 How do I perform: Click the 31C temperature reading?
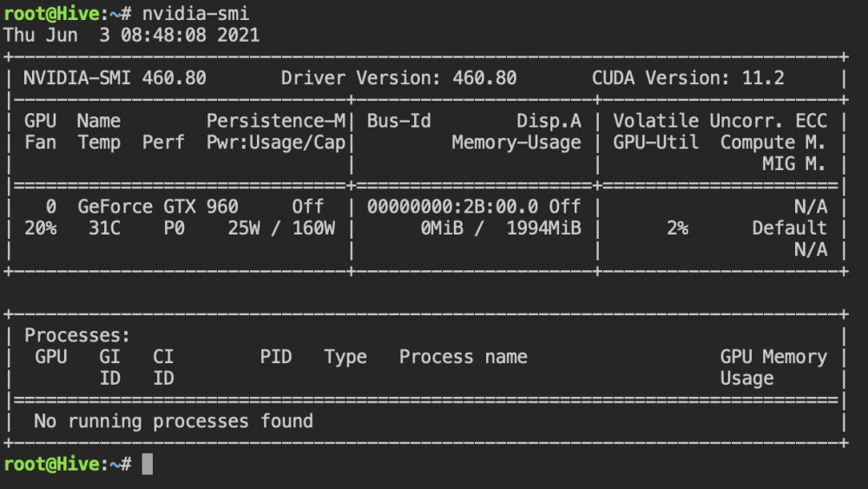pos(105,228)
